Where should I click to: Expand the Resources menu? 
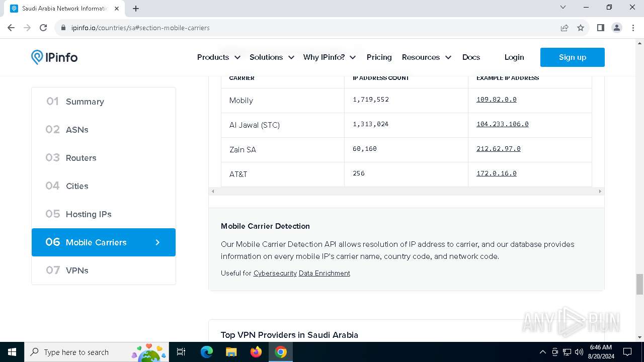click(427, 57)
